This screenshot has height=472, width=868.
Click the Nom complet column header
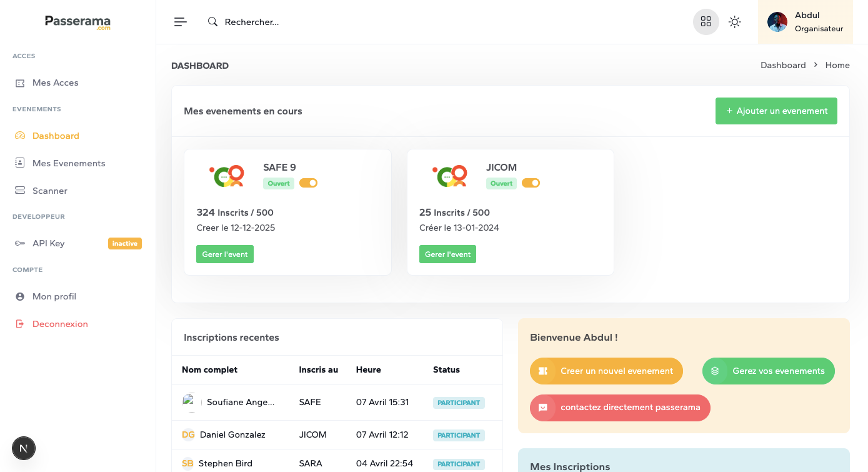click(x=209, y=369)
